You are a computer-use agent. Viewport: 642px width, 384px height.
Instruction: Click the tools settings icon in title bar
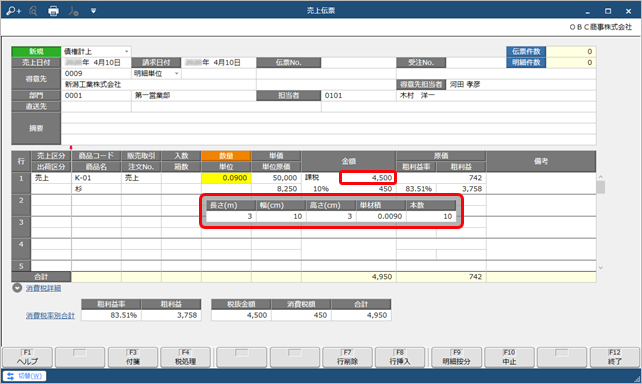tap(73, 11)
